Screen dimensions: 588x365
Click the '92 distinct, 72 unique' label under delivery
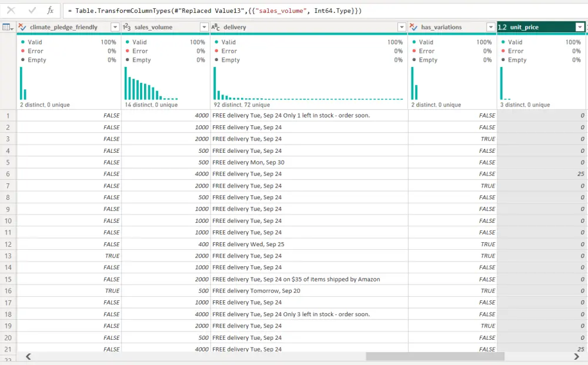point(242,105)
